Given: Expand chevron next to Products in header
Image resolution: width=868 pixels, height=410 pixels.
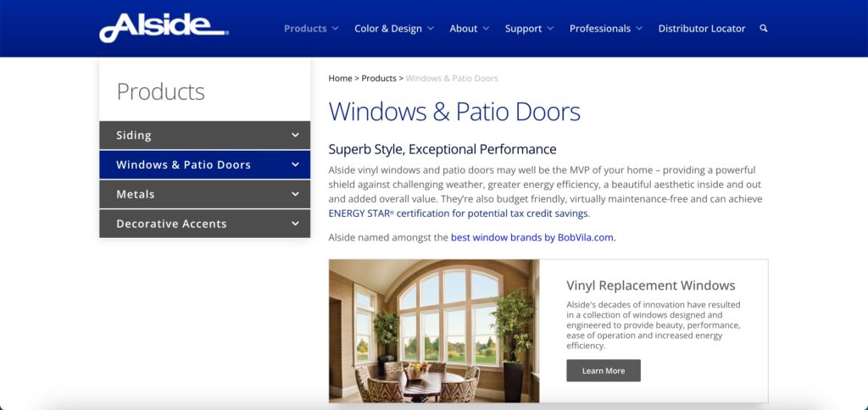Looking at the screenshot, I should pos(335,29).
